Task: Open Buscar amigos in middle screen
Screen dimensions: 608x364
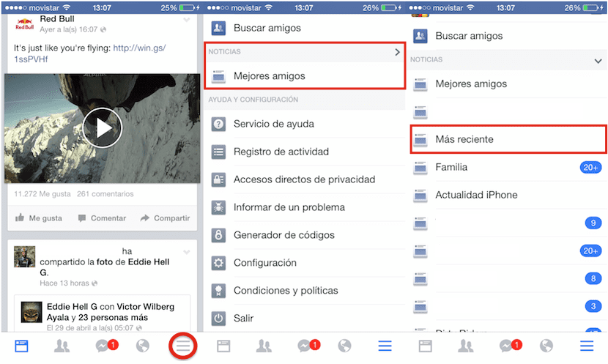Action: 305,28
